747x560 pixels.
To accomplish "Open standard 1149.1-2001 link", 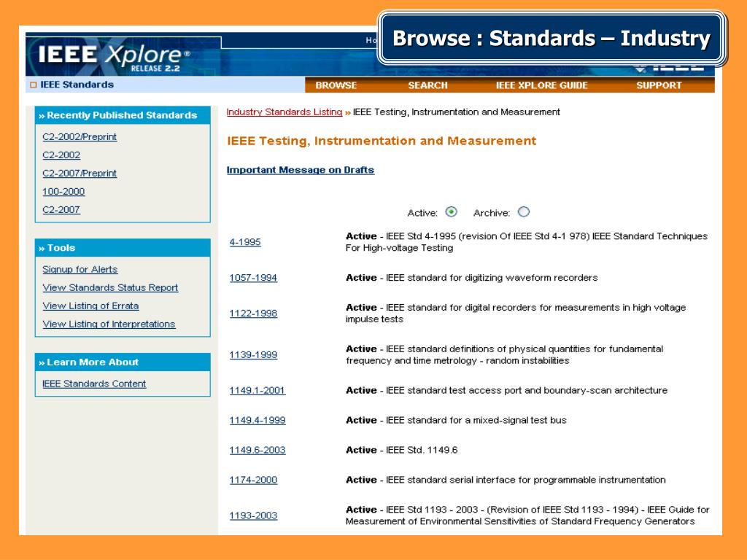I will pyautogui.click(x=258, y=391).
